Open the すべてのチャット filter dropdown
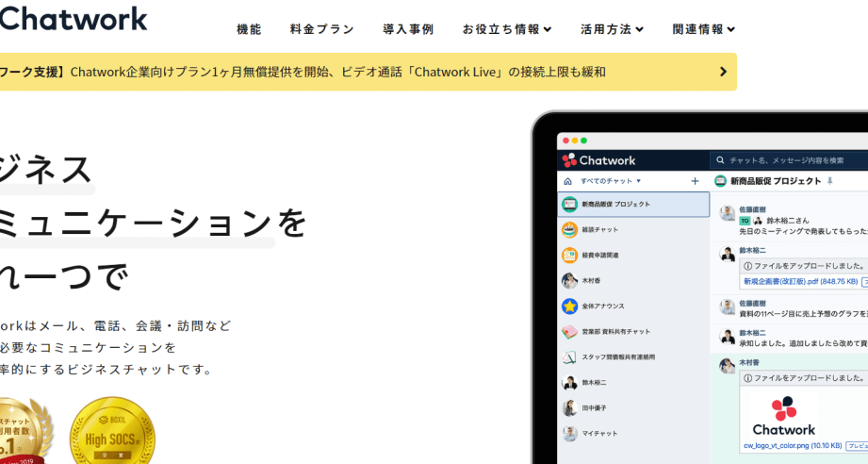868x464 pixels. click(x=611, y=181)
